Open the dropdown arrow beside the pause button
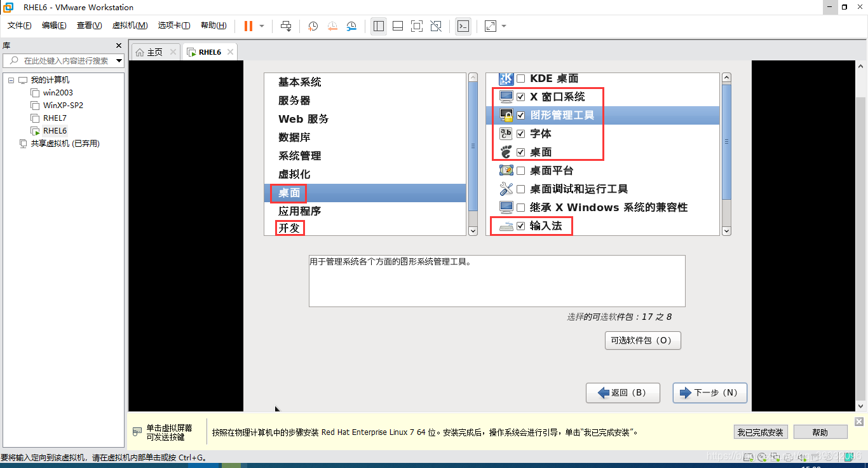This screenshot has height=468, width=868. click(x=262, y=26)
